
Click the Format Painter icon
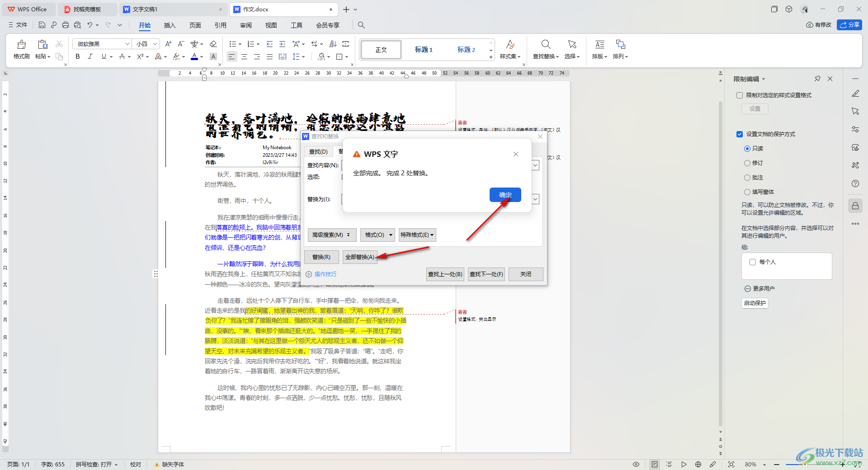pos(21,44)
